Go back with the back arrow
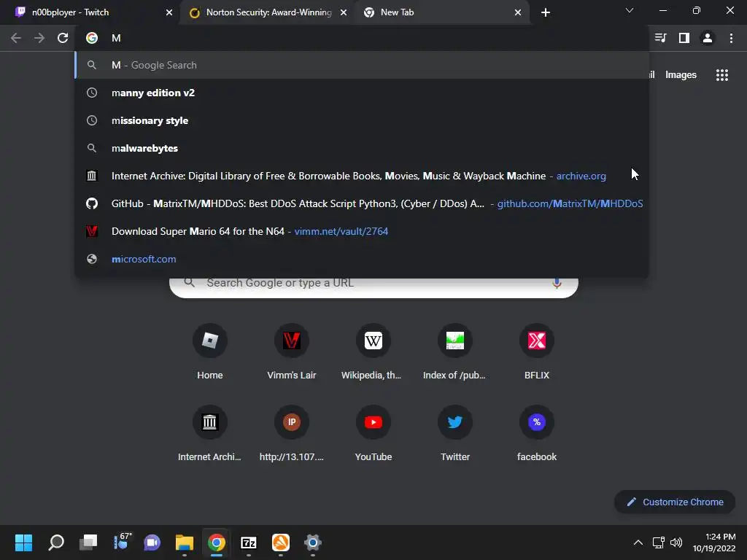 click(16, 38)
